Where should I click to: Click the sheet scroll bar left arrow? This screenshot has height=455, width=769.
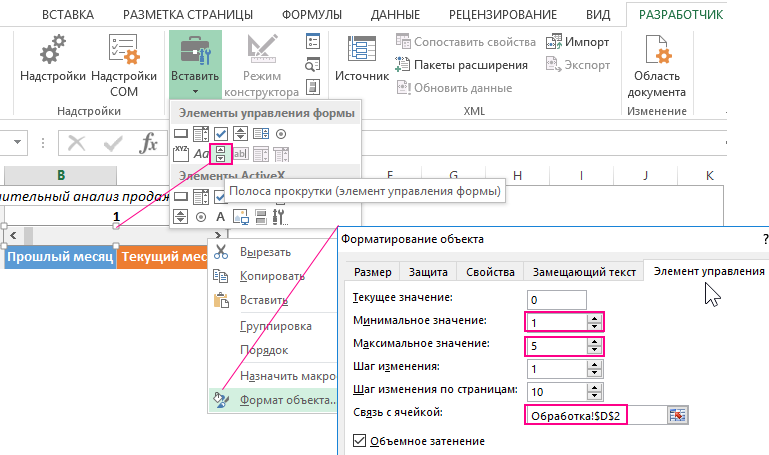point(13,235)
